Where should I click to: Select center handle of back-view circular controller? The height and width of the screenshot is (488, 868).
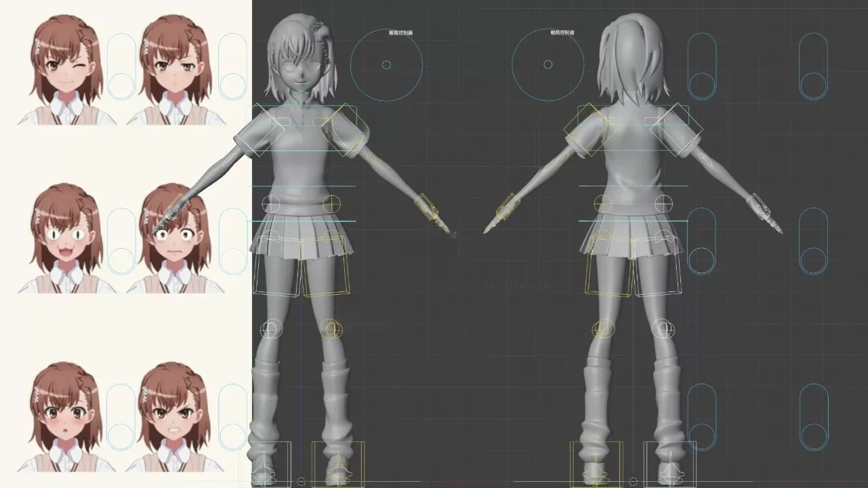pyautogui.click(x=547, y=65)
